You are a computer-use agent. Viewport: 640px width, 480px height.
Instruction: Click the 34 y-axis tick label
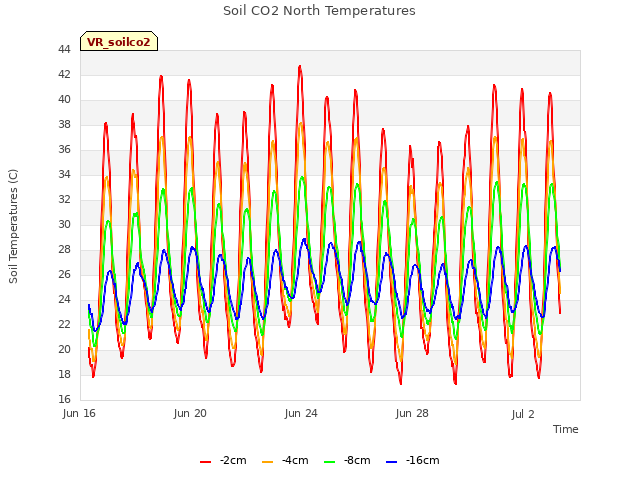(x=64, y=174)
